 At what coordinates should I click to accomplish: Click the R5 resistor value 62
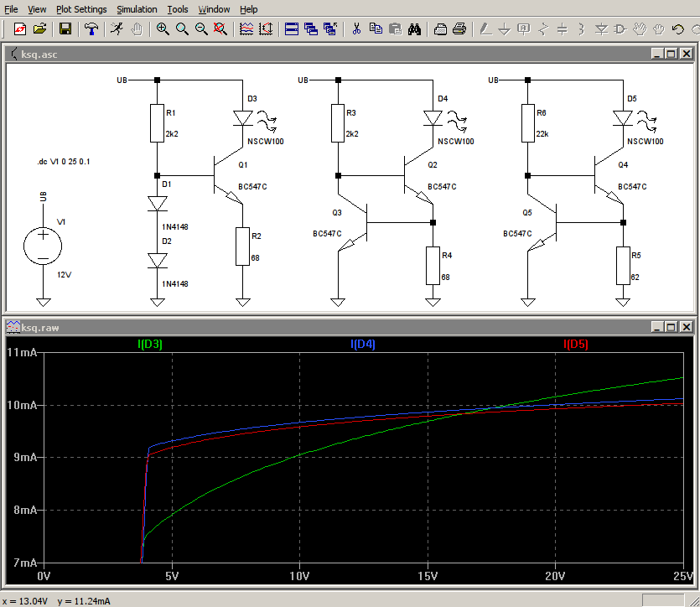635,278
